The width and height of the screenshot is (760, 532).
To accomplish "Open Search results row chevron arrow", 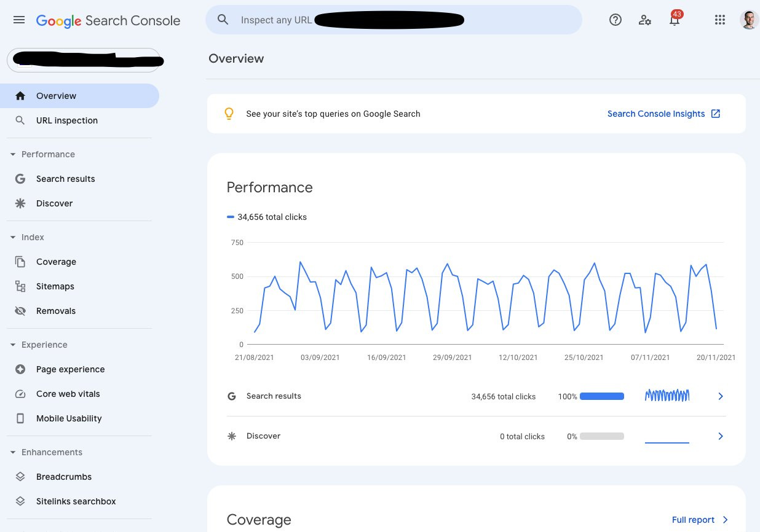I will 721,396.
